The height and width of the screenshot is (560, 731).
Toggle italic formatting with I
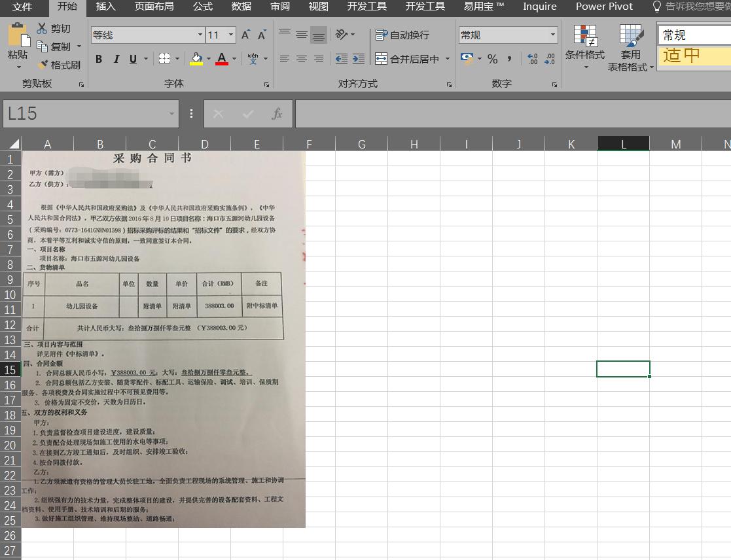point(116,59)
